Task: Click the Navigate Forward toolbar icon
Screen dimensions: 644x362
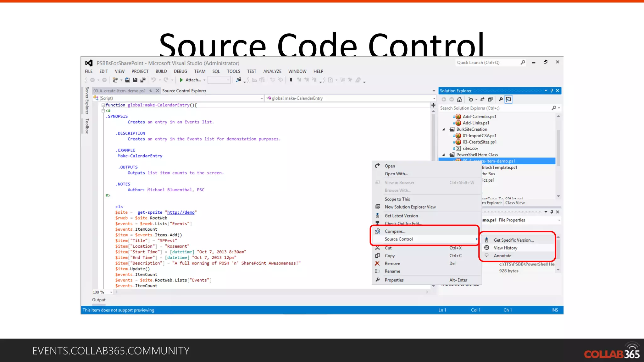Action: coord(104,80)
